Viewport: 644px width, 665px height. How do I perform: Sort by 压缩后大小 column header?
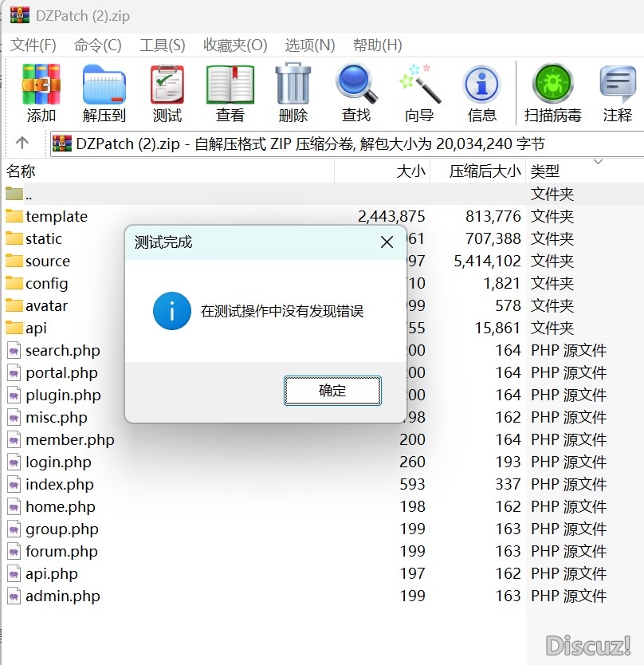pos(477,171)
